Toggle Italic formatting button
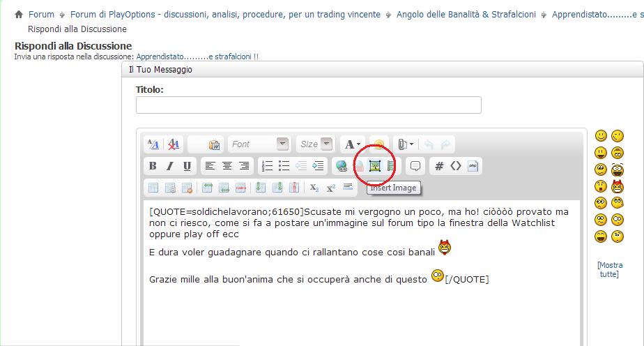 (x=169, y=166)
